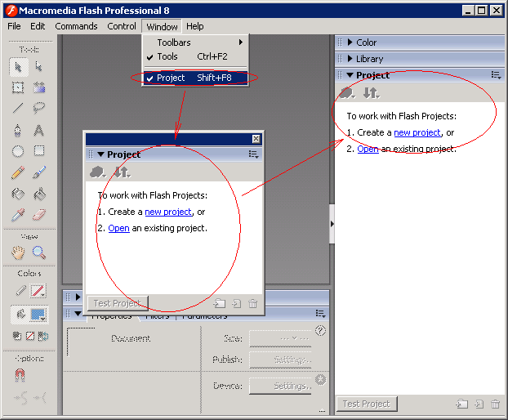Select the Zoom magnifier tool

(38, 253)
